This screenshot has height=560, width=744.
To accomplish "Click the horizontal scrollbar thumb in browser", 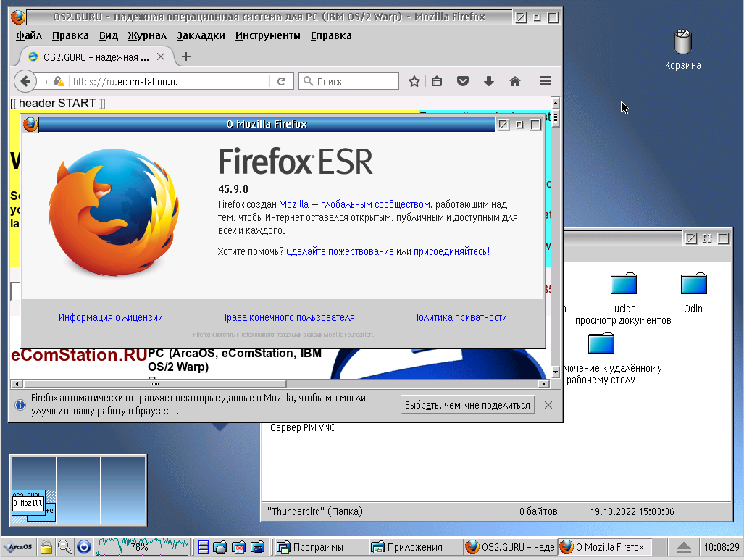I will [x=155, y=383].
